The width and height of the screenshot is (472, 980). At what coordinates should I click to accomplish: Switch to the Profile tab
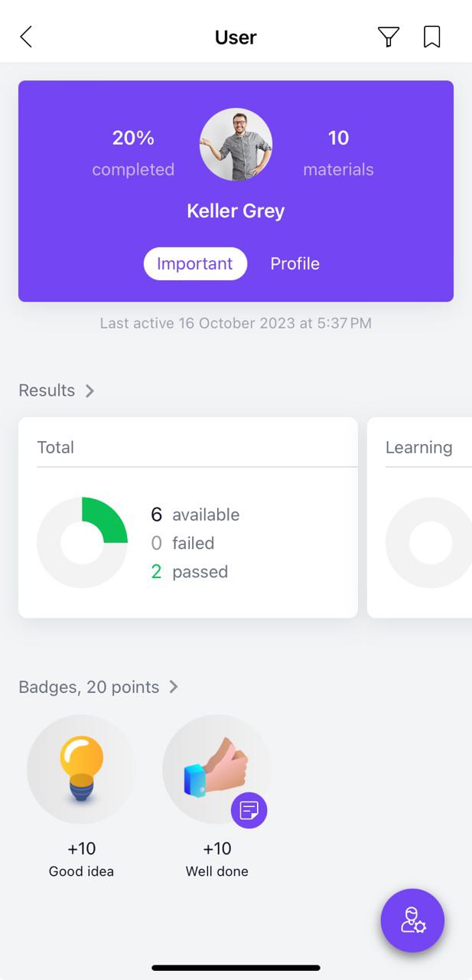point(295,263)
